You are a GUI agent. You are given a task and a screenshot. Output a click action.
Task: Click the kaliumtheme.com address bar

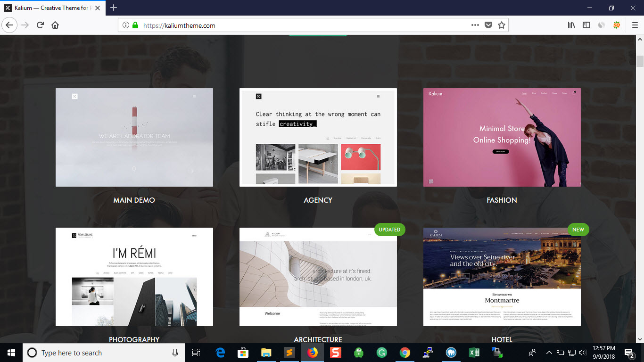coord(302,25)
